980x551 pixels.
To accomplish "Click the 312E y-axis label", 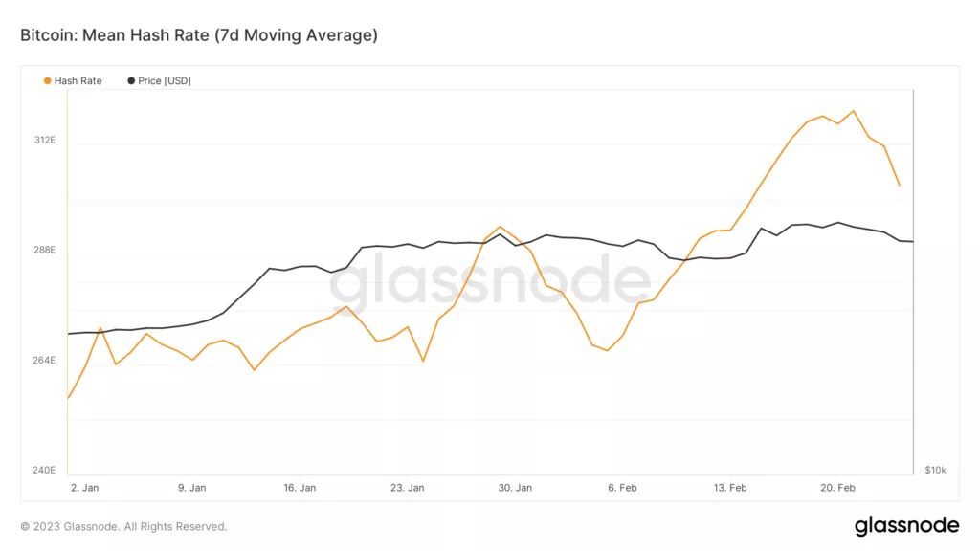I will tap(44, 140).
